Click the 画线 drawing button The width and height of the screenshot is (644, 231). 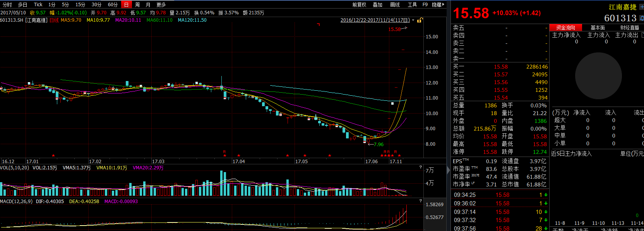coord(395,5)
